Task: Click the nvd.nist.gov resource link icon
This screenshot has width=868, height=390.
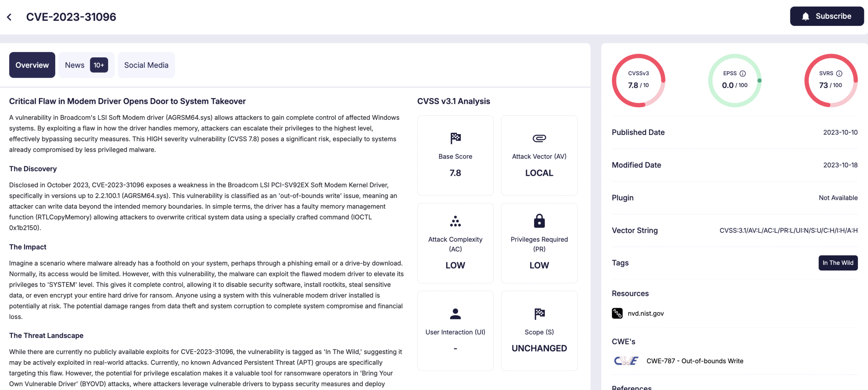Action: pyautogui.click(x=617, y=313)
